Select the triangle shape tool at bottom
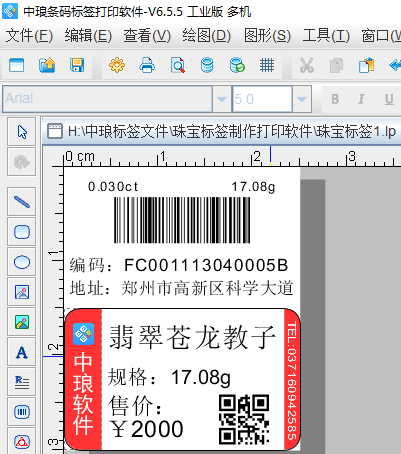 [22, 441]
